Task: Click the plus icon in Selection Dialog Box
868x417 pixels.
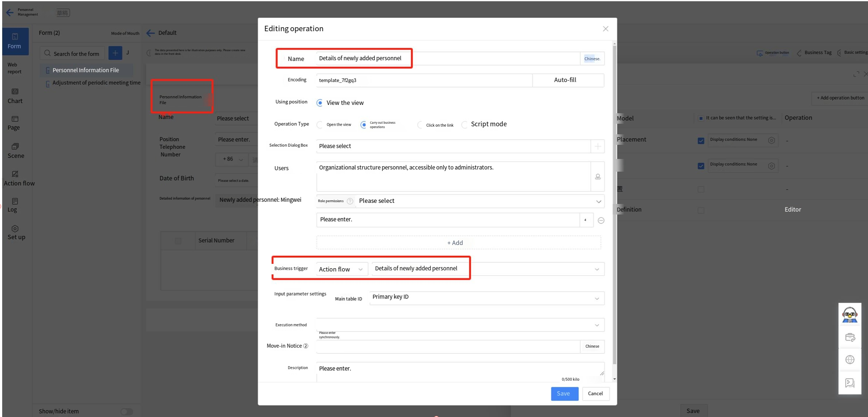Action: click(597, 146)
